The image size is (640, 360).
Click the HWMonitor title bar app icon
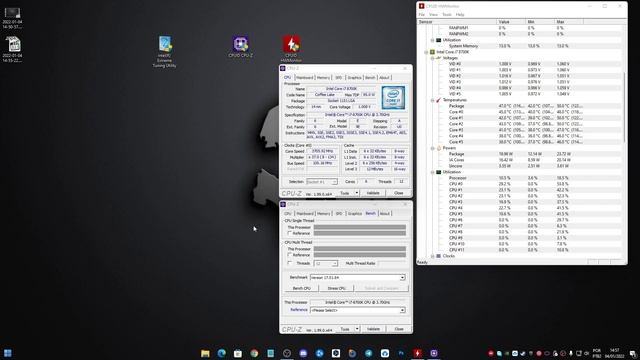[x=422, y=6]
